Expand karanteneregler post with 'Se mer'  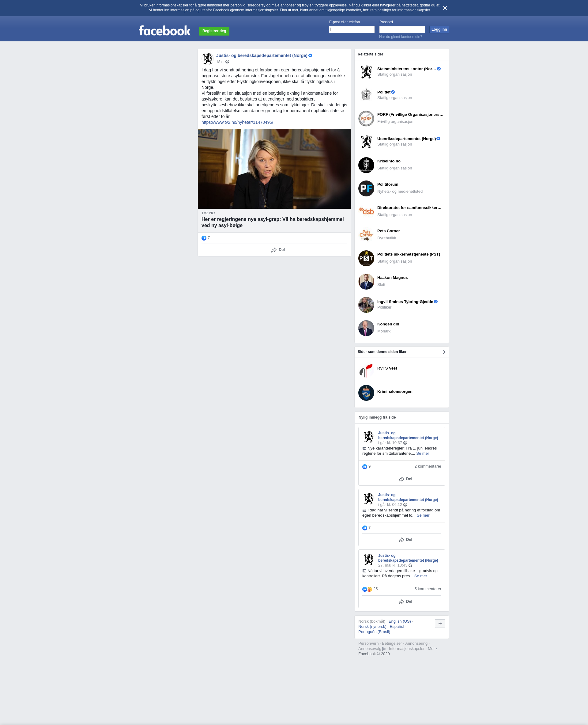(x=422, y=453)
